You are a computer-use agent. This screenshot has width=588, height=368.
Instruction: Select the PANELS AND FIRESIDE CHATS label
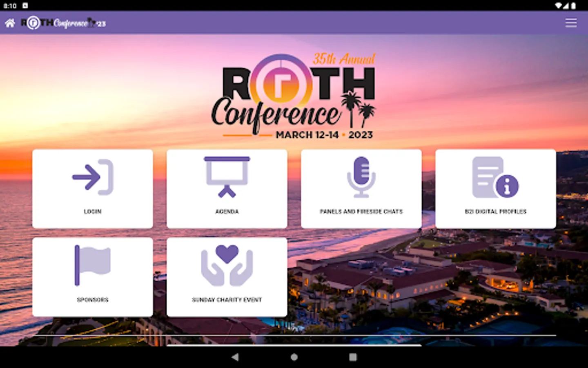(361, 211)
